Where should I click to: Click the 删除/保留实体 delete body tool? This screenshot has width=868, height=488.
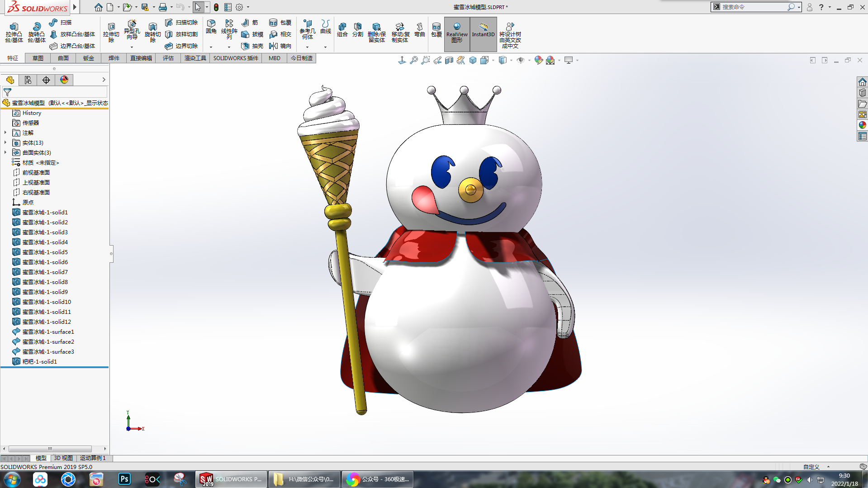376,33
